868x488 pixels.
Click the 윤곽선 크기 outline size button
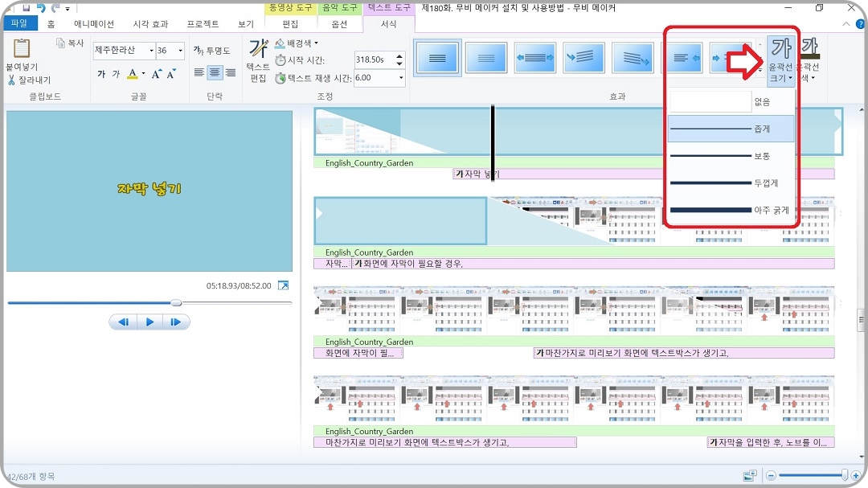780,60
